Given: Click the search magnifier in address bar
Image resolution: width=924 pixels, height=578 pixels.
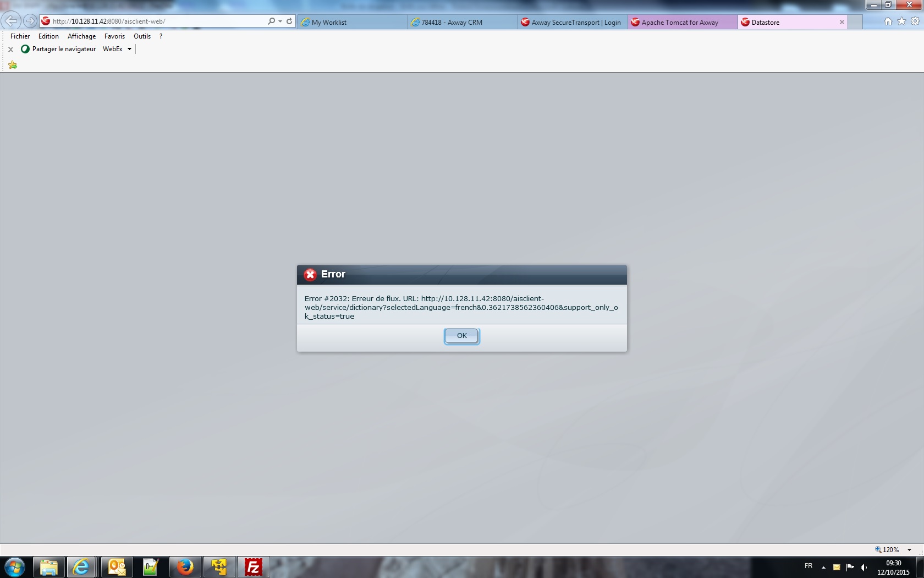Looking at the screenshot, I should coord(271,21).
